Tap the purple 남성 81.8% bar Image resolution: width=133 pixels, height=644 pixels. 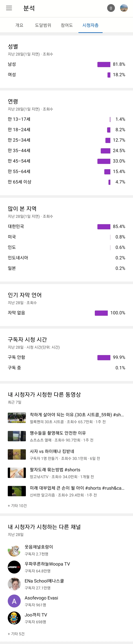(x=104, y=65)
